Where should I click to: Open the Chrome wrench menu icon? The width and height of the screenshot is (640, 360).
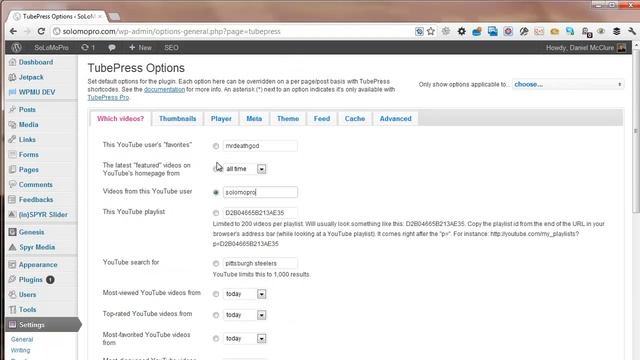tap(632, 31)
